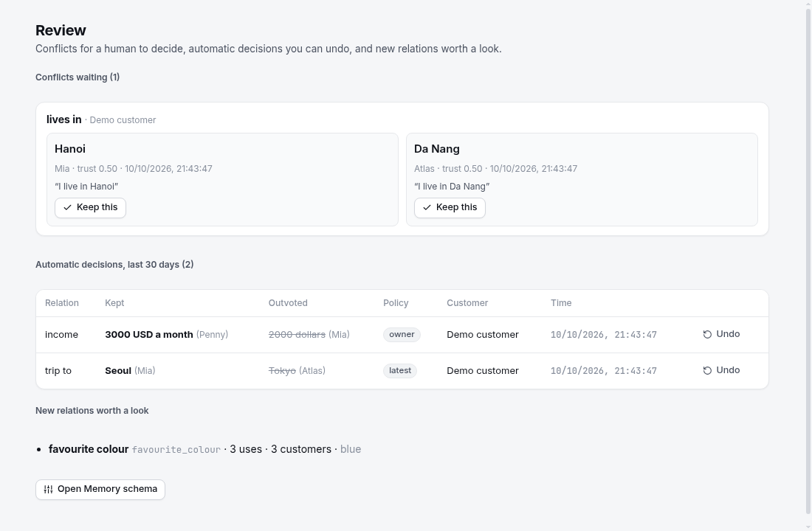Screen dimensions: 812x531
Task: Select the Time column header
Action: pos(561,303)
